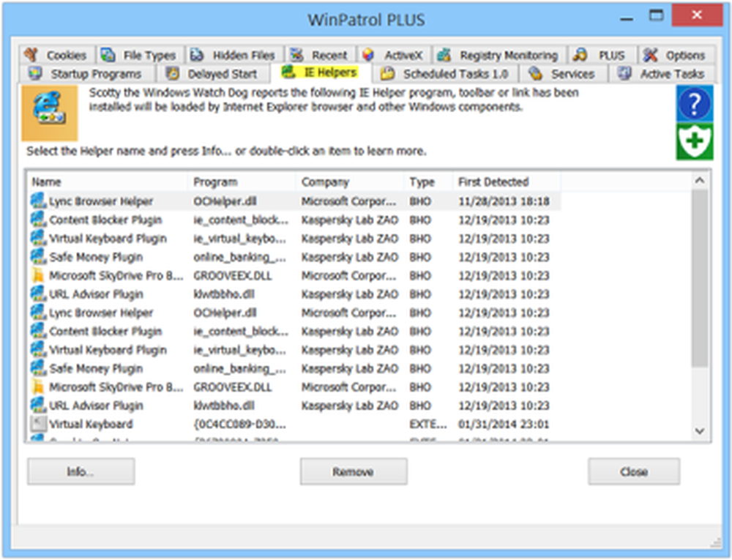Click the Active Tasks tab icon
732x560 pixels.
pyautogui.click(x=624, y=74)
